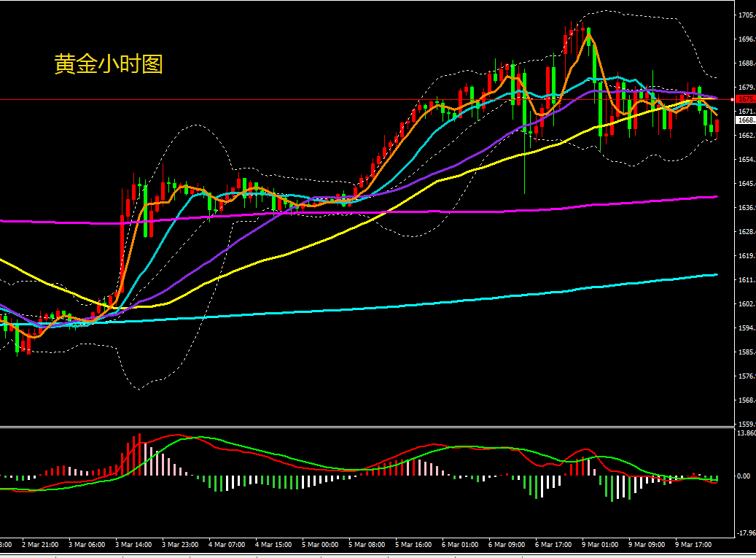Click the 1585 price scale label
Image resolution: width=756 pixels, height=558 pixels.
747,352
